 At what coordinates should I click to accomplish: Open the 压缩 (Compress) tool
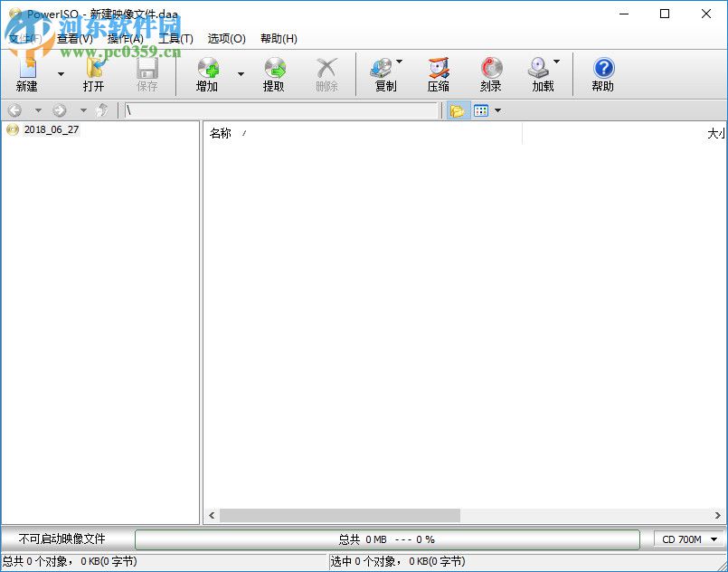pos(439,72)
